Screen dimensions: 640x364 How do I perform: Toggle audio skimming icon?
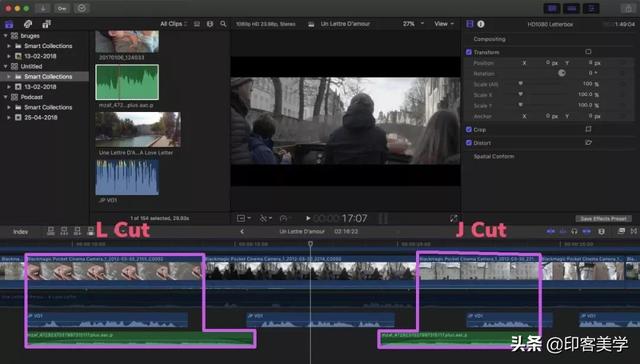point(563,231)
